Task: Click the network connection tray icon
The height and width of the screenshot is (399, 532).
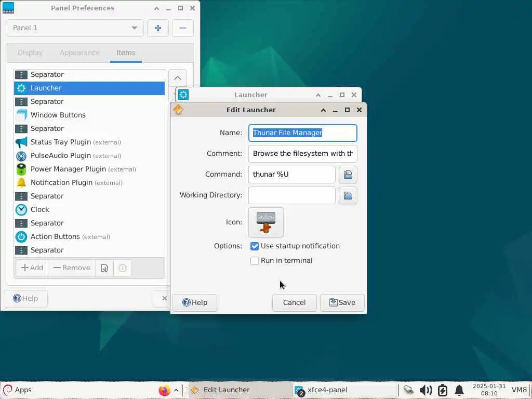Action: point(409,390)
